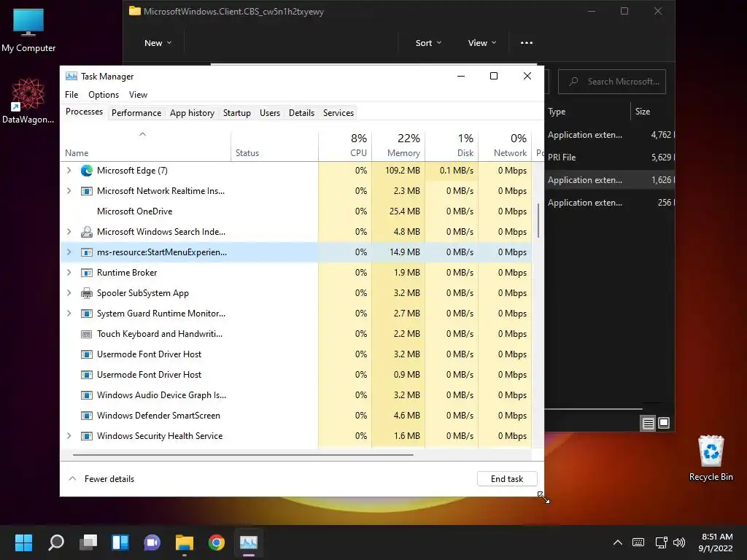Switch to the Performance tab
This screenshot has width=747, height=560.
136,113
